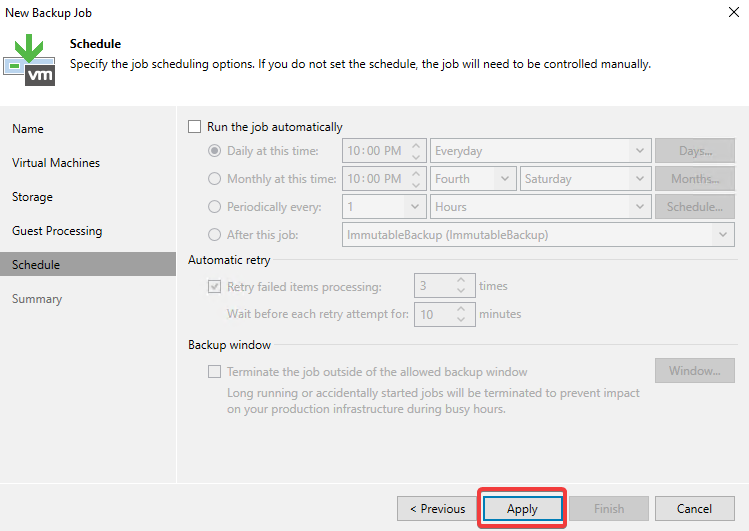This screenshot has height=531, width=749.
Task: Close the New Backup Job dialog
Action: [734, 12]
